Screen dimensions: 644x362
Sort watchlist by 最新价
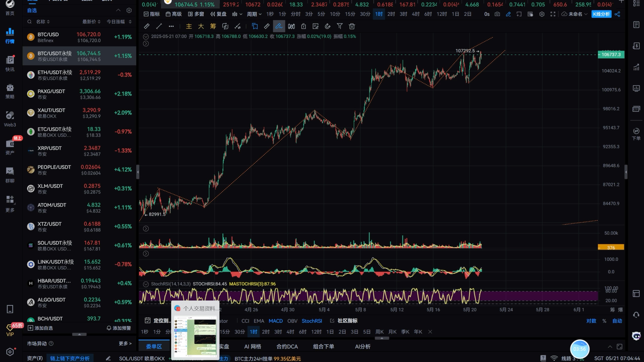tap(91, 22)
